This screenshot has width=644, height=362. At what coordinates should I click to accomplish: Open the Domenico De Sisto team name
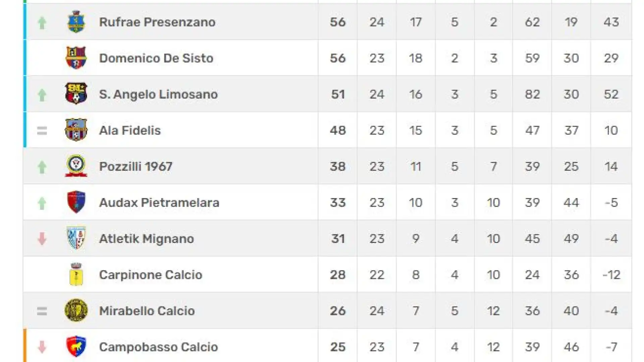156,58
